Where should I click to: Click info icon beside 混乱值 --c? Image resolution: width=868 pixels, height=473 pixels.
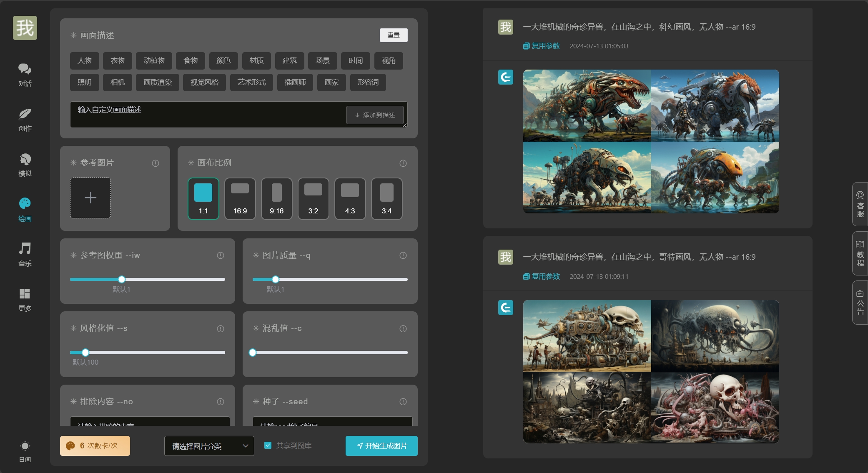click(x=403, y=329)
